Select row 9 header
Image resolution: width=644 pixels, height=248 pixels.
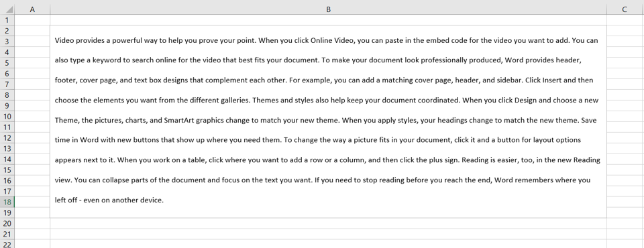coord(7,105)
